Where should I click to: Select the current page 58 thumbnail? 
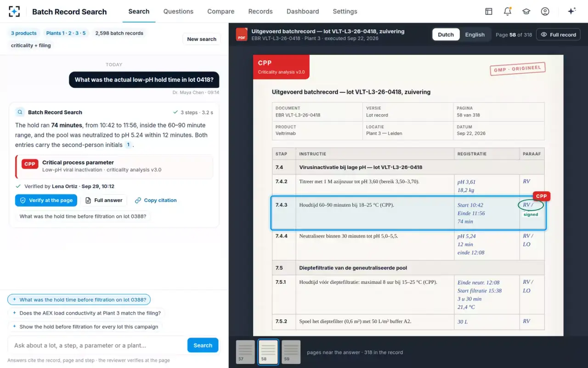268,352
